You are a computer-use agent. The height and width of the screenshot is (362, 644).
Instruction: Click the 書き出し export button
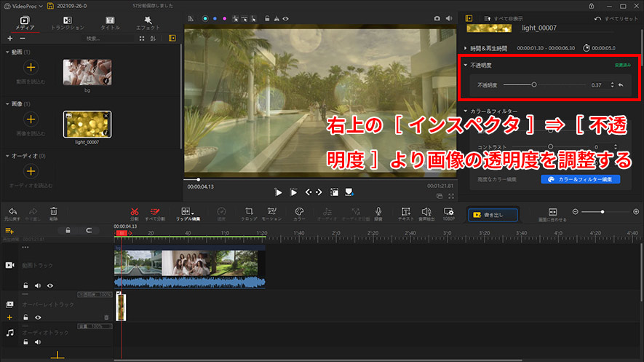pos(494,215)
